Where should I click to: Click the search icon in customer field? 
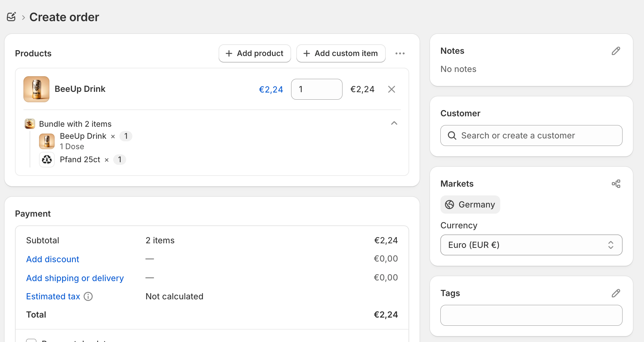452,135
